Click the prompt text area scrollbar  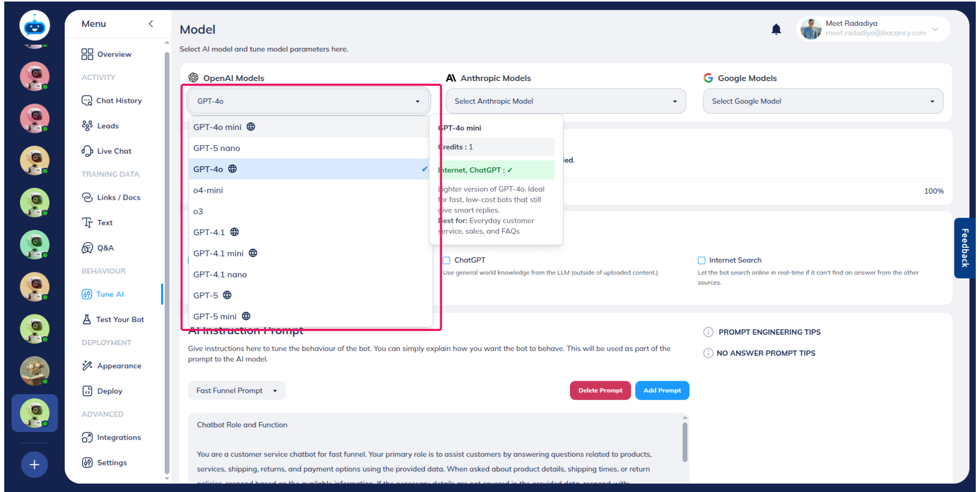pos(685,442)
